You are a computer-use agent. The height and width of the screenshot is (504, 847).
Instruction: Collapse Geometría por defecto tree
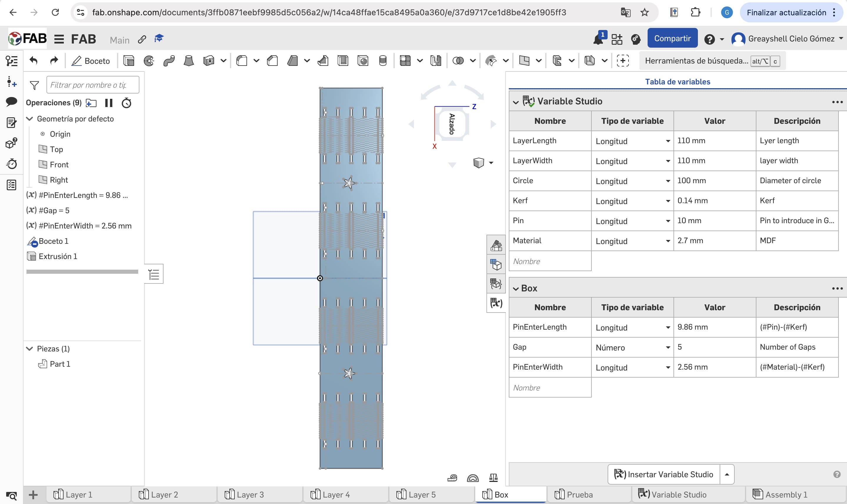(x=30, y=119)
